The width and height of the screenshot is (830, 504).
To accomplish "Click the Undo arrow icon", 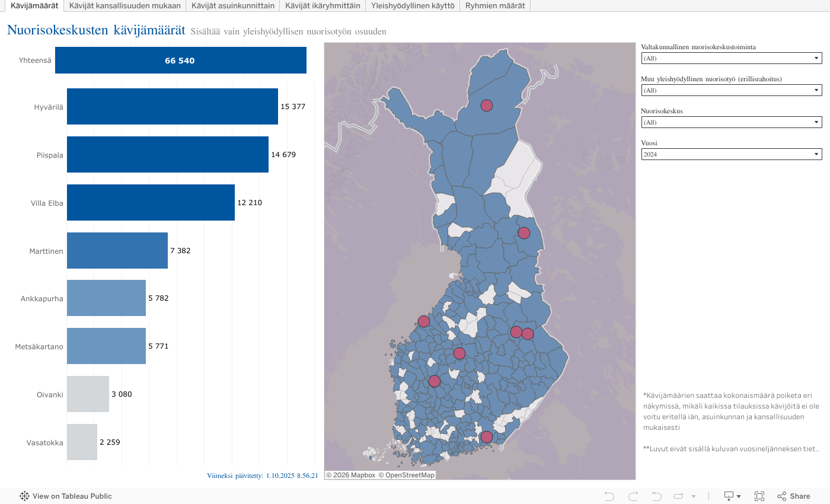I will click(609, 496).
